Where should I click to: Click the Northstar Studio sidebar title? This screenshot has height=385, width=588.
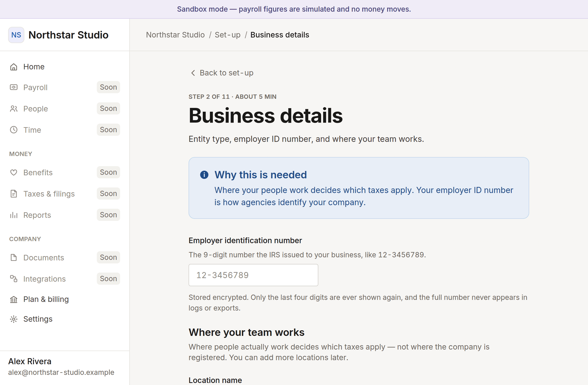tap(68, 35)
